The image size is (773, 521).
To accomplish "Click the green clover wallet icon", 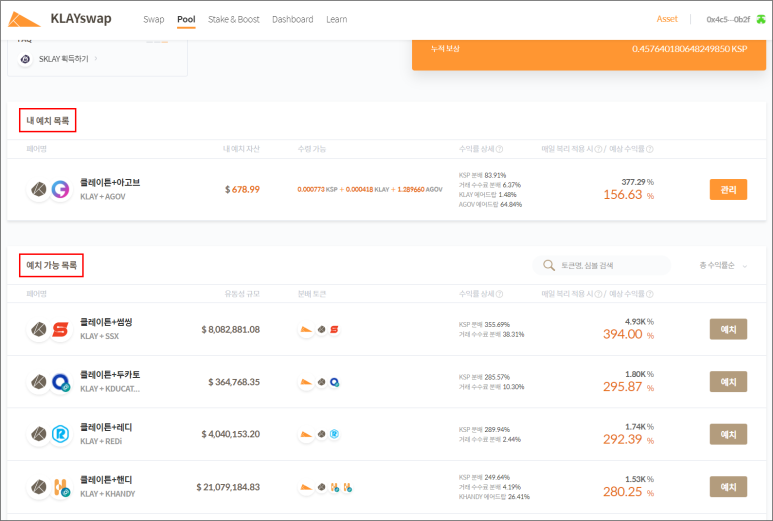I will [x=761, y=19].
